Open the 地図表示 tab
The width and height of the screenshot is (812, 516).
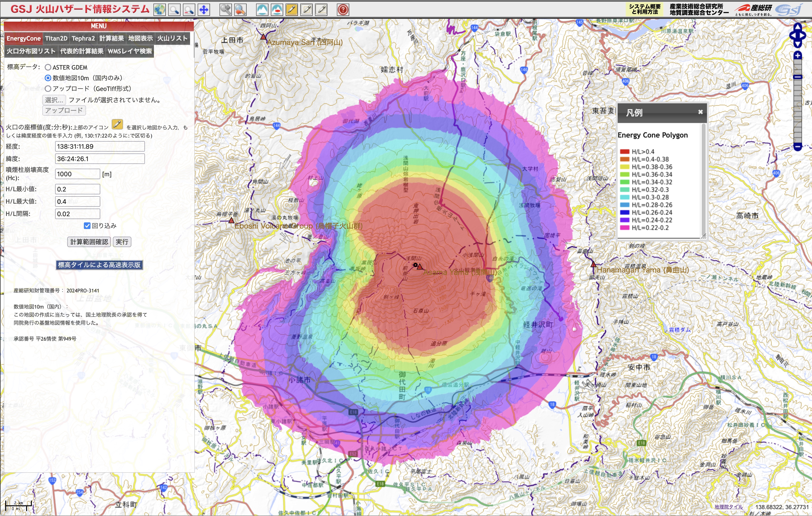pyautogui.click(x=141, y=38)
